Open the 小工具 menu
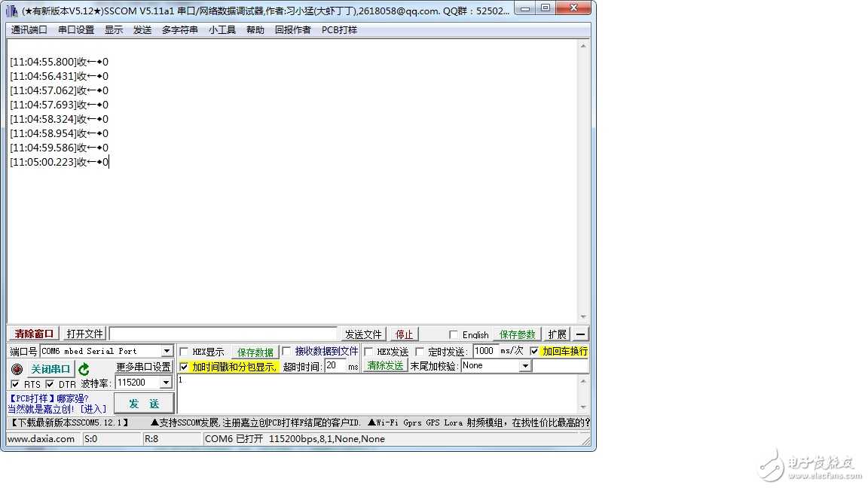 pos(222,30)
